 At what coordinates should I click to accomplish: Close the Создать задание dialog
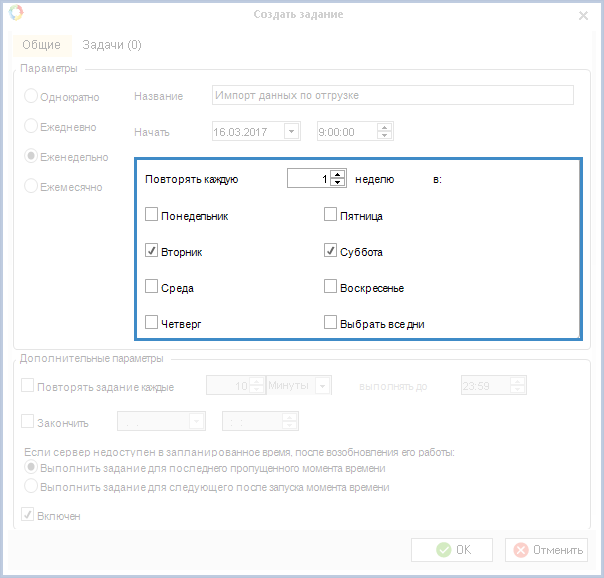584,15
